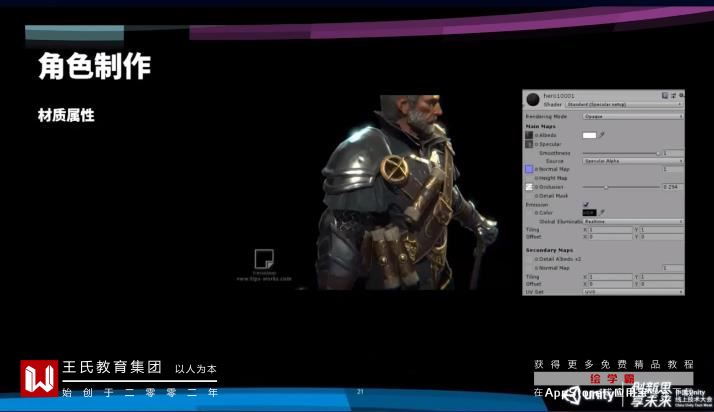Click the Smoothness value field
The image size is (714, 412).
(x=673, y=153)
